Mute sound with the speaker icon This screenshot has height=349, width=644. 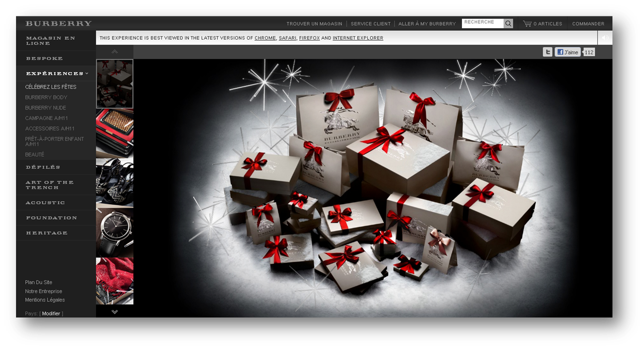point(605,38)
